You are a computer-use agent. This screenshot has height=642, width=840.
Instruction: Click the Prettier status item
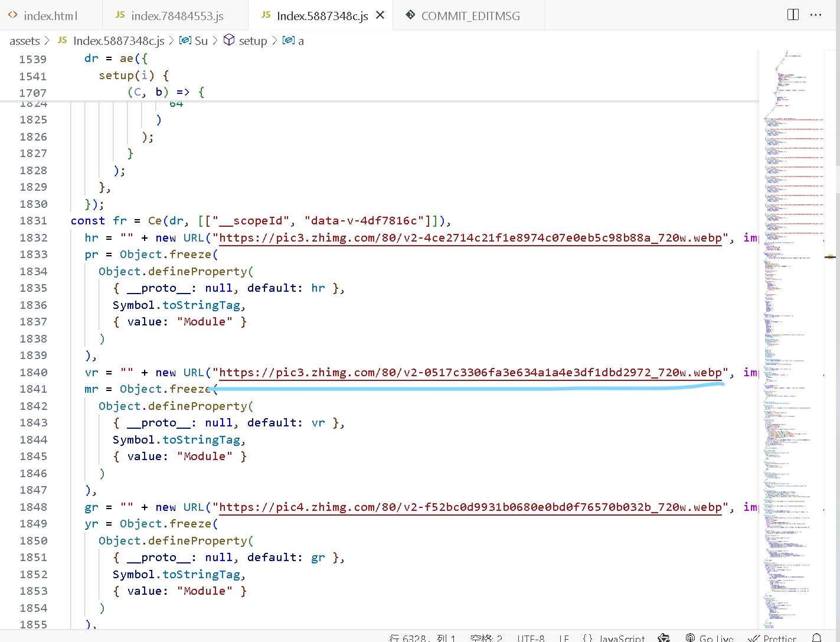772,638
